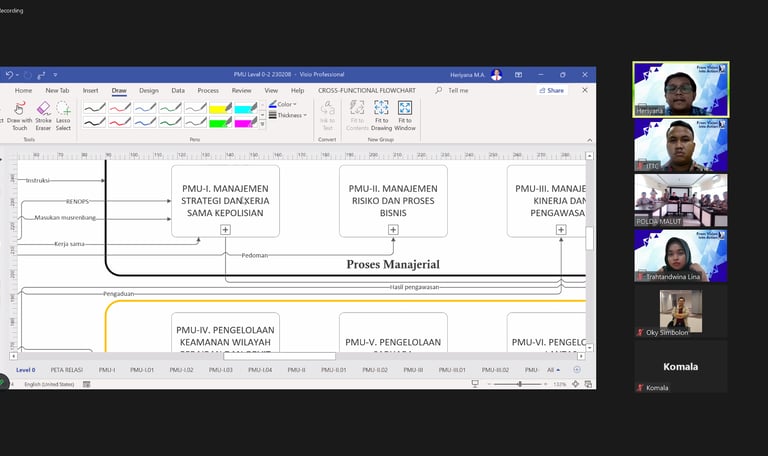
Task: Open the Design ribbon tab
Action: coord(148,91)
